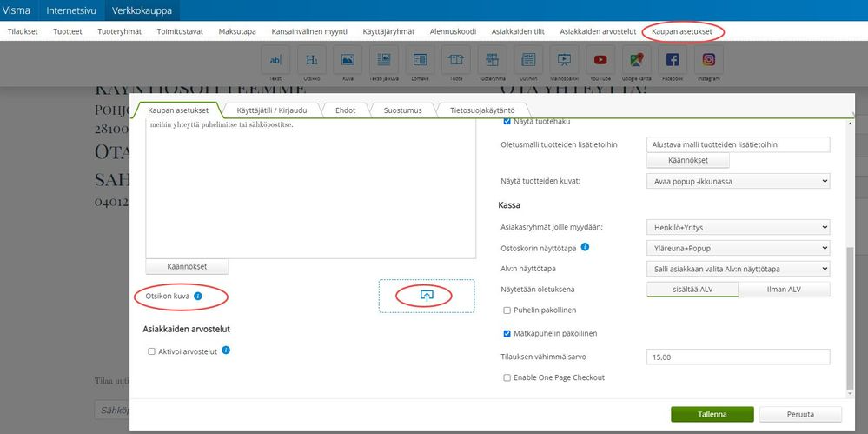Insert a YouTube video block
The height and width of the screenshot is (434, 868).
(x=600, y=60)
